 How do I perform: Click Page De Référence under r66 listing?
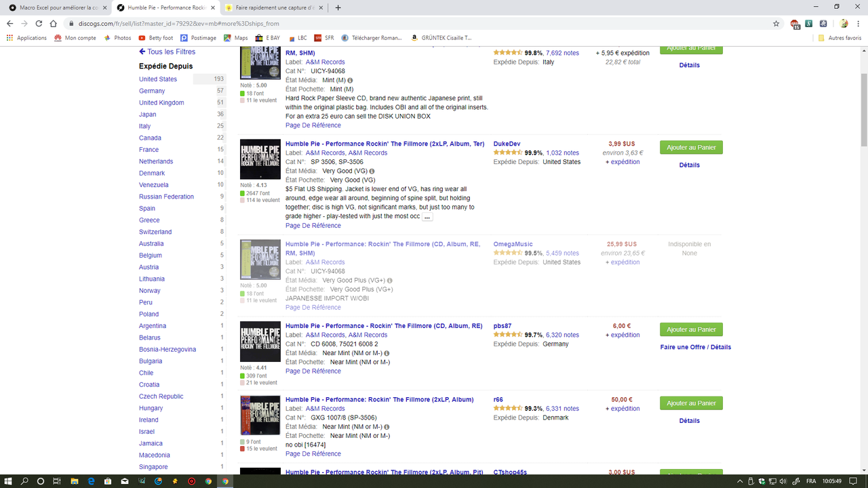(x=313, y=454)
